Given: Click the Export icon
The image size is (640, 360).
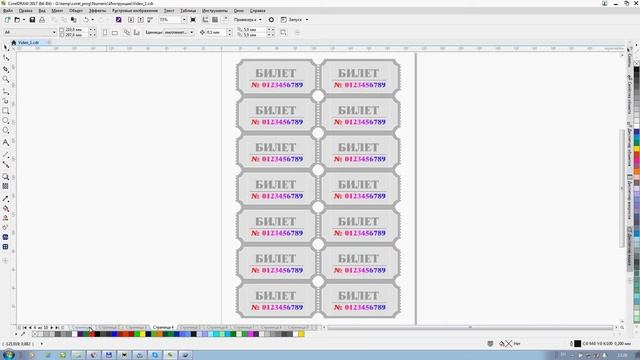Looking at the screenshot, I should (140, 20).
